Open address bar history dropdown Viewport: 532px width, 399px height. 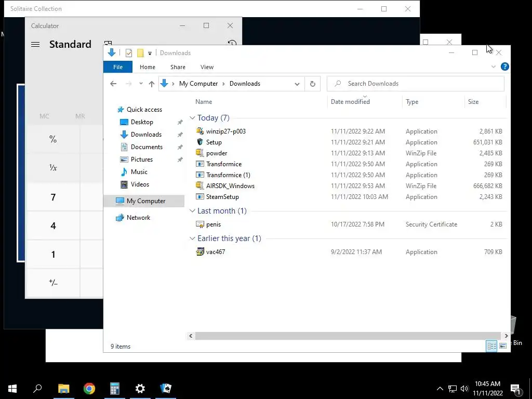(x=297, y=84)
